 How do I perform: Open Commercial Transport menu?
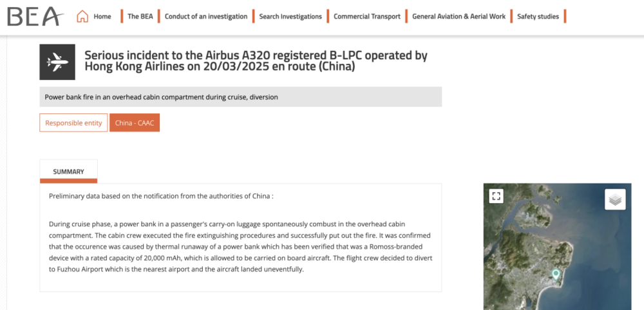[x=367, y=17]
